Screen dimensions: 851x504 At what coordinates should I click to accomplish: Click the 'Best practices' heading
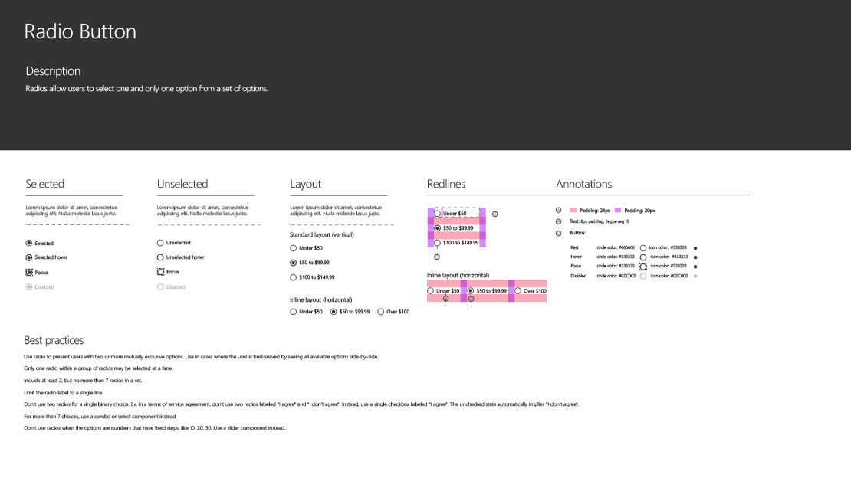(54, 340)
